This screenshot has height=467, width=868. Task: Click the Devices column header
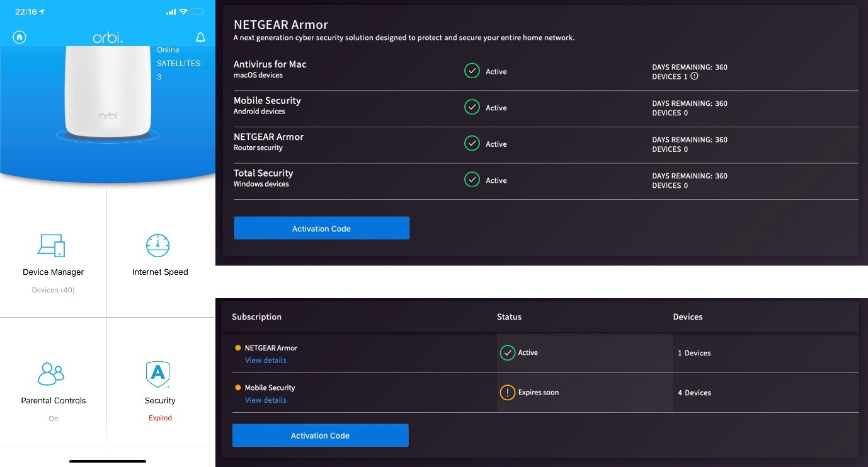pyautogui.click(x=687, y=317)
